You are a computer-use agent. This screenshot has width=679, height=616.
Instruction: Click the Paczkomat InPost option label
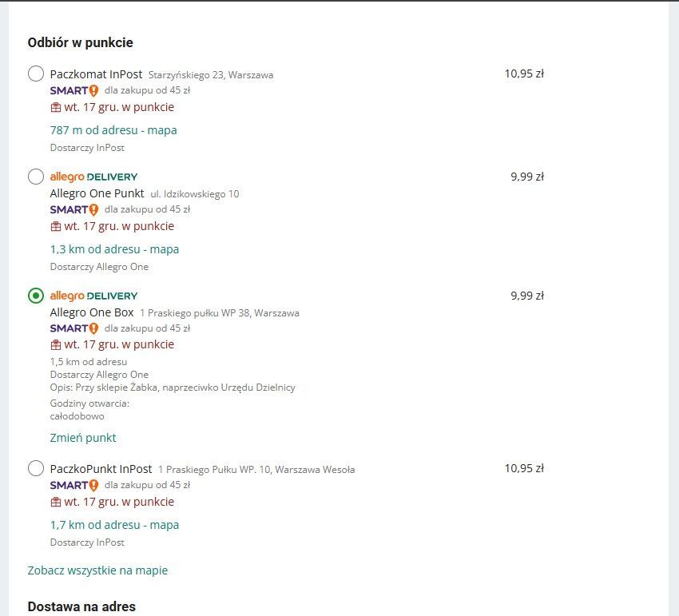(96, 74)
